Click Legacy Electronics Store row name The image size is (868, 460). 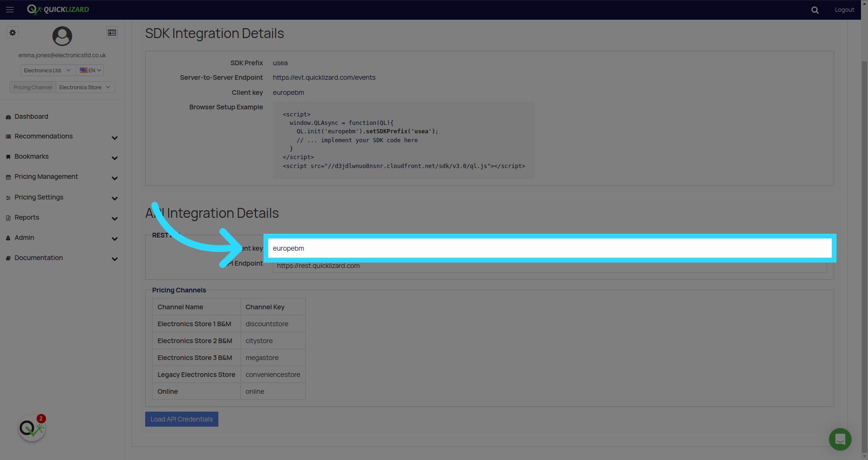coord(196,375)
